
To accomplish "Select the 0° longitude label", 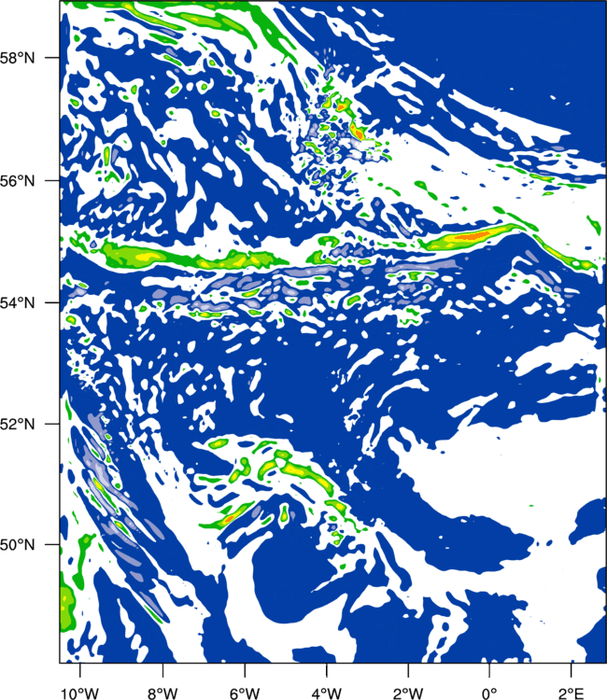I will pyautogui.click(x=489, y=693).
